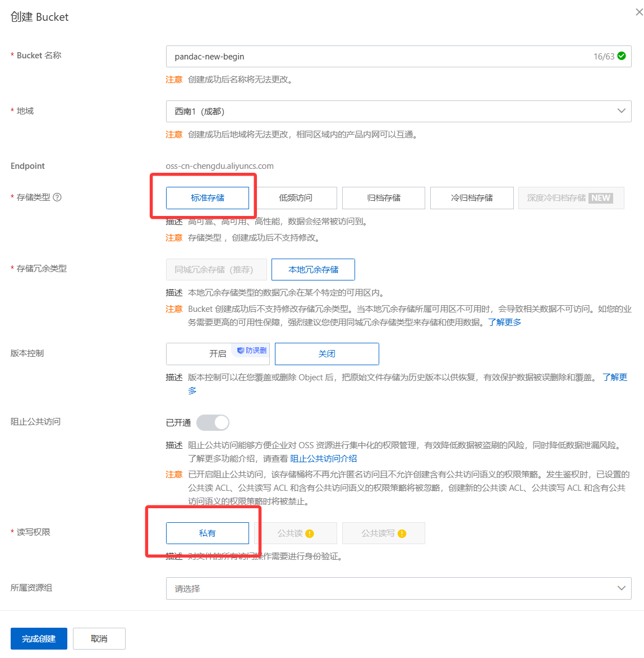Enable version control with 开启
644x658 pixels.
tap(217, 354)
